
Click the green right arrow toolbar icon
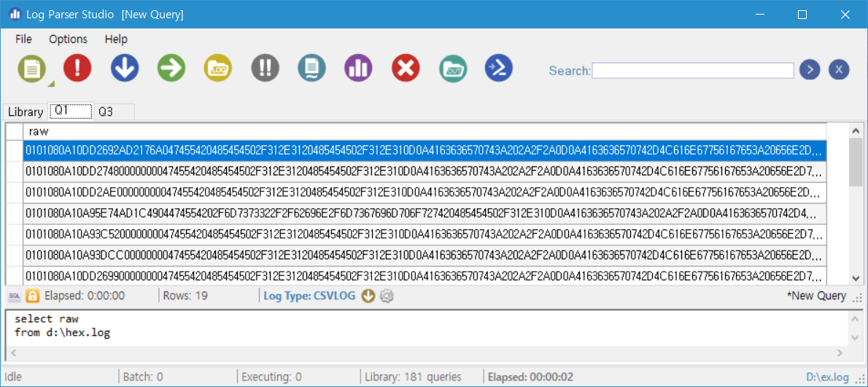[x=171, y=68]
